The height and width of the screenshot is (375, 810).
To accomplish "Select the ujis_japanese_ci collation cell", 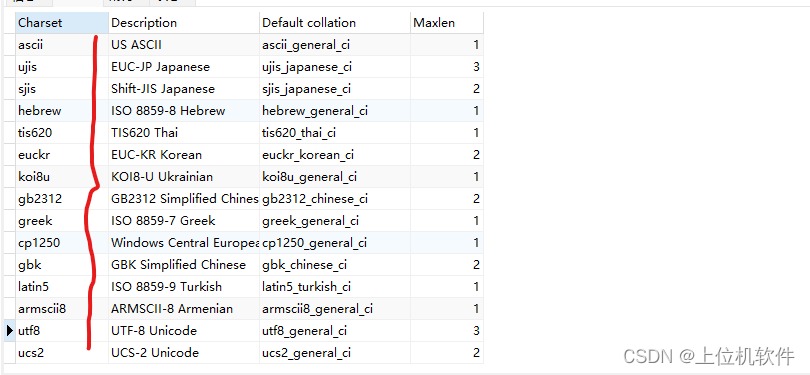I will coord(335,67).
